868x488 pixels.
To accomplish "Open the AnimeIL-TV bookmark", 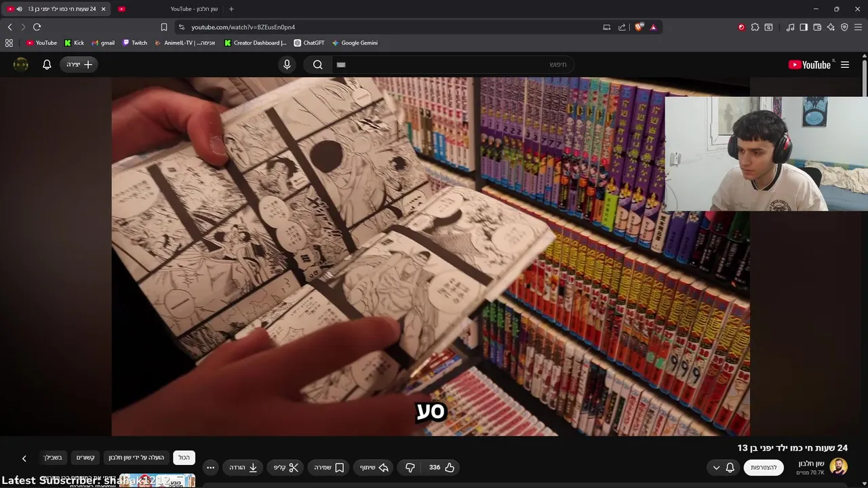I will 185,43.
